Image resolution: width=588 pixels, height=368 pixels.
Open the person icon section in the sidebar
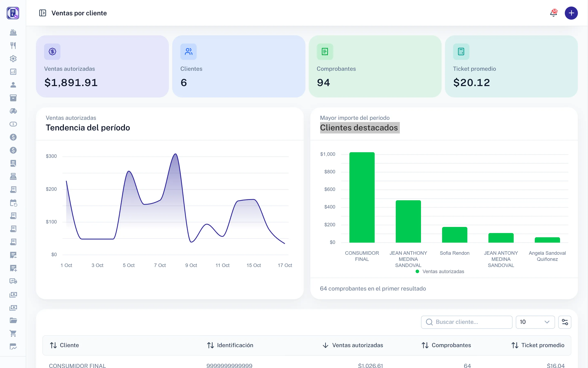[x=13, y=85]
